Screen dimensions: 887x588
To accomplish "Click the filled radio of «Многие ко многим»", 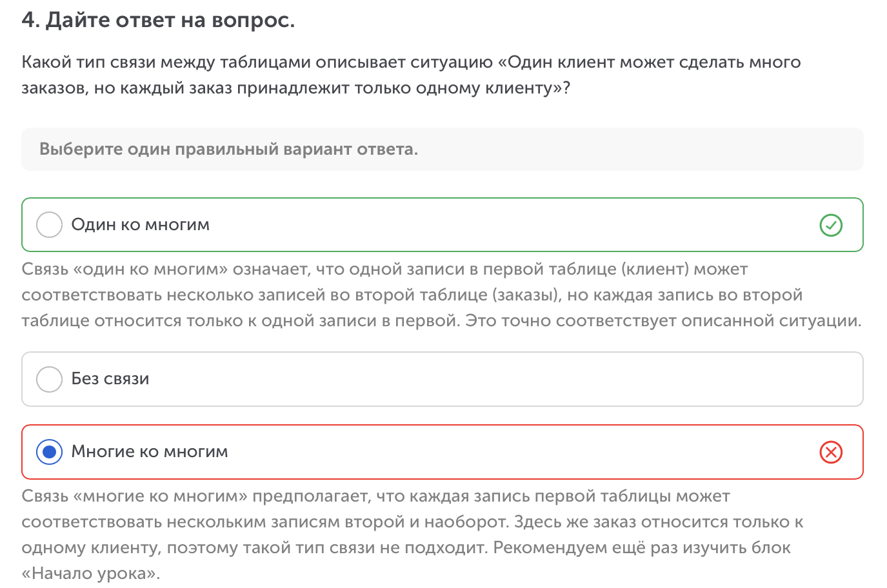I will point(49,452).
